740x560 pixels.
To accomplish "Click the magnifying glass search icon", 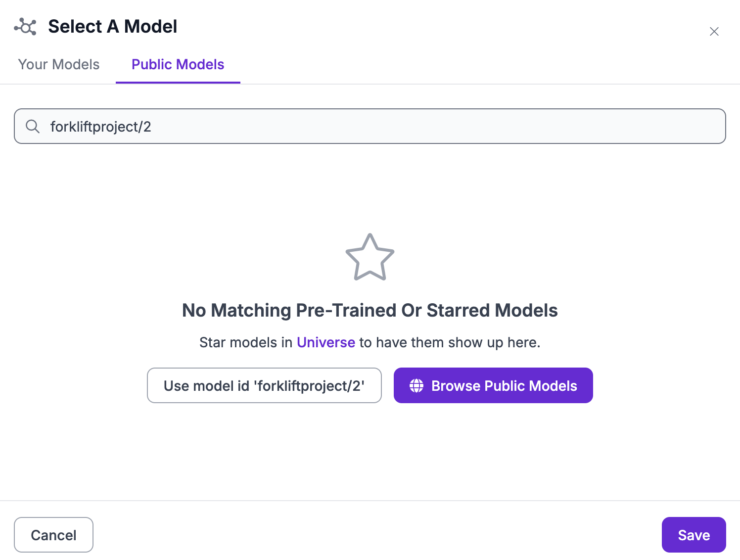I will (x=33, y=127).
